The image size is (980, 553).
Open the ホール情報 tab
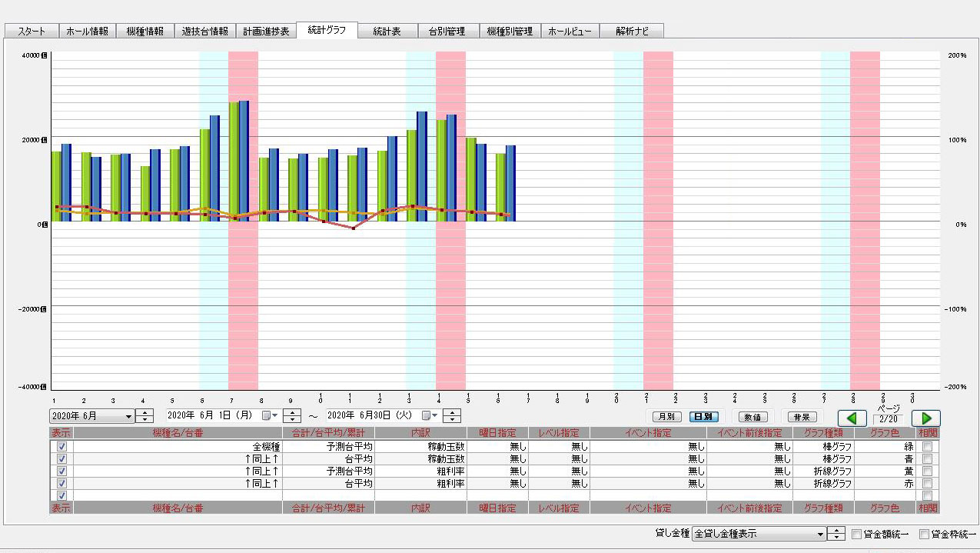pos(88,32)
